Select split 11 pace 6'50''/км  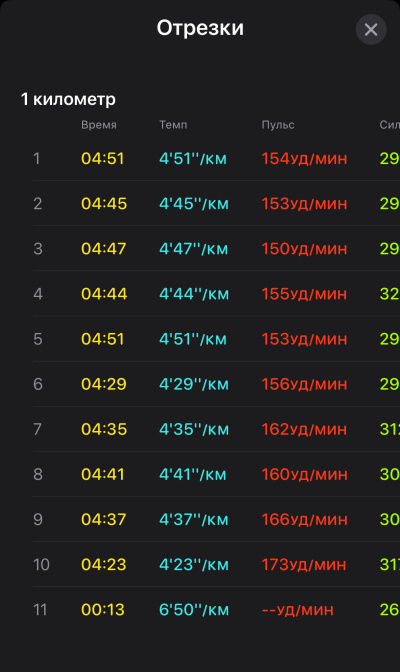tap(194, 610)
